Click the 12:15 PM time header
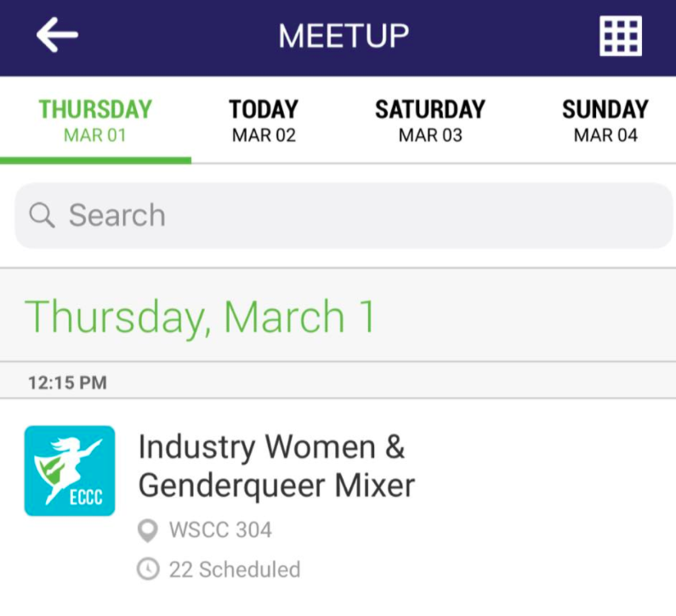 pyautogui.click(x=67, y=382)
